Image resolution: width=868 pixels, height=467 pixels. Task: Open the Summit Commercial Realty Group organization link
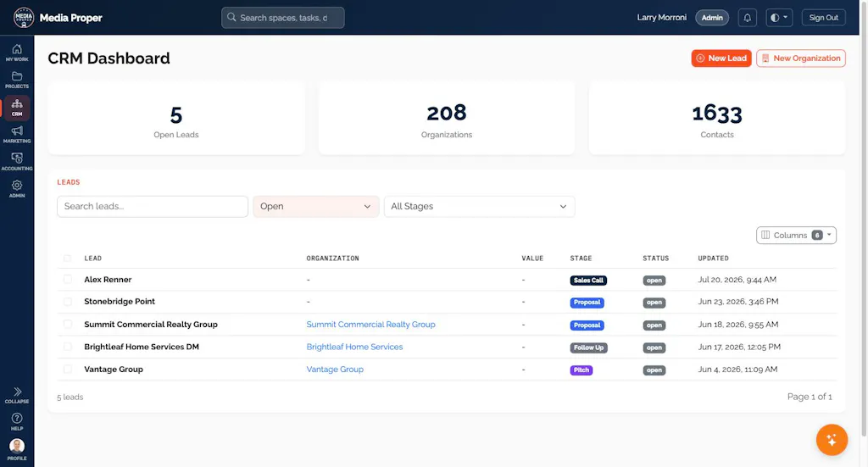tap(370, 325)
